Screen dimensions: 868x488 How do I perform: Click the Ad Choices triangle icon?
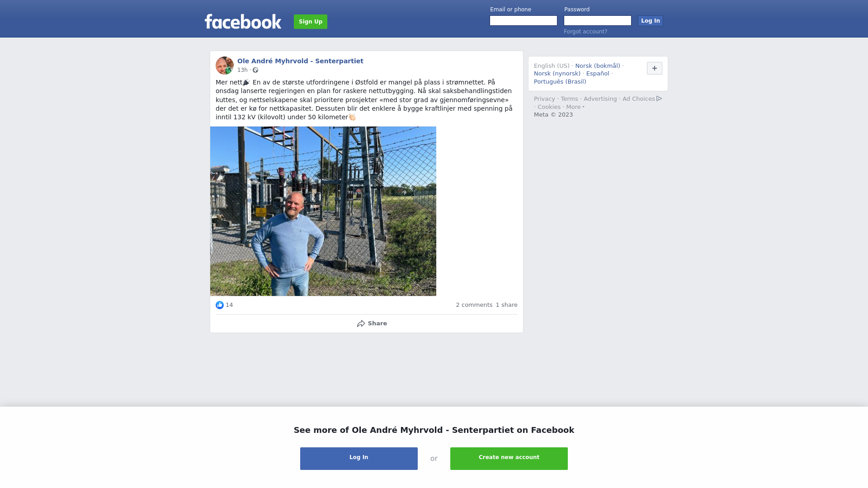pyautogui.click(x=659, y=99)
